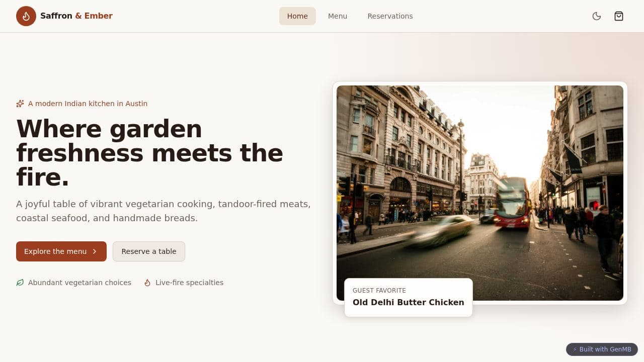Go to the Reservations navigation tab

390,16
